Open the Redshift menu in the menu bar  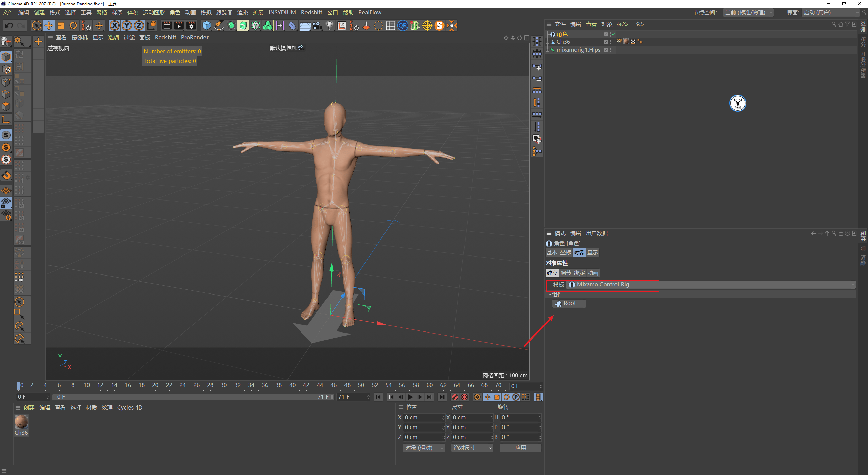pos(312,12)
